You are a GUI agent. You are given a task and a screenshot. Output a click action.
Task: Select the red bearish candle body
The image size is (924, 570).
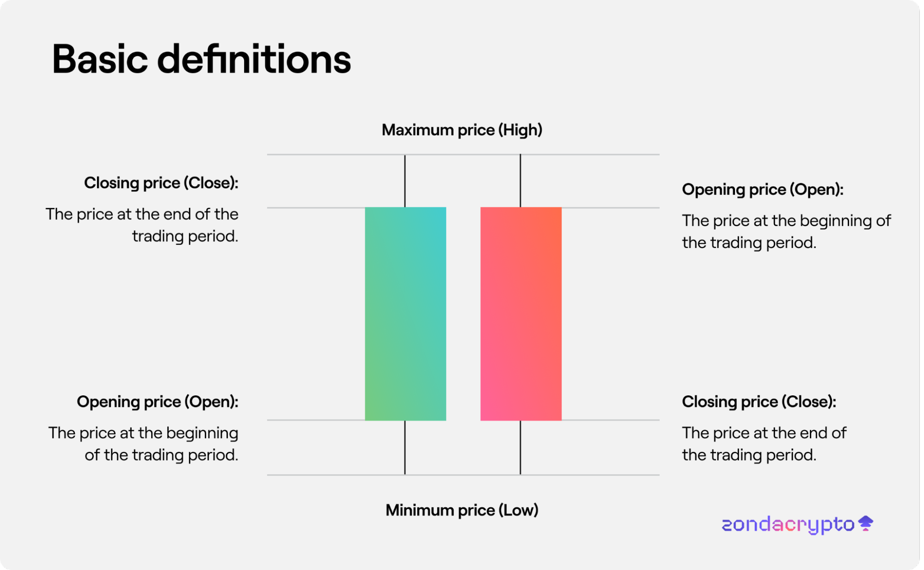(521, 314)
